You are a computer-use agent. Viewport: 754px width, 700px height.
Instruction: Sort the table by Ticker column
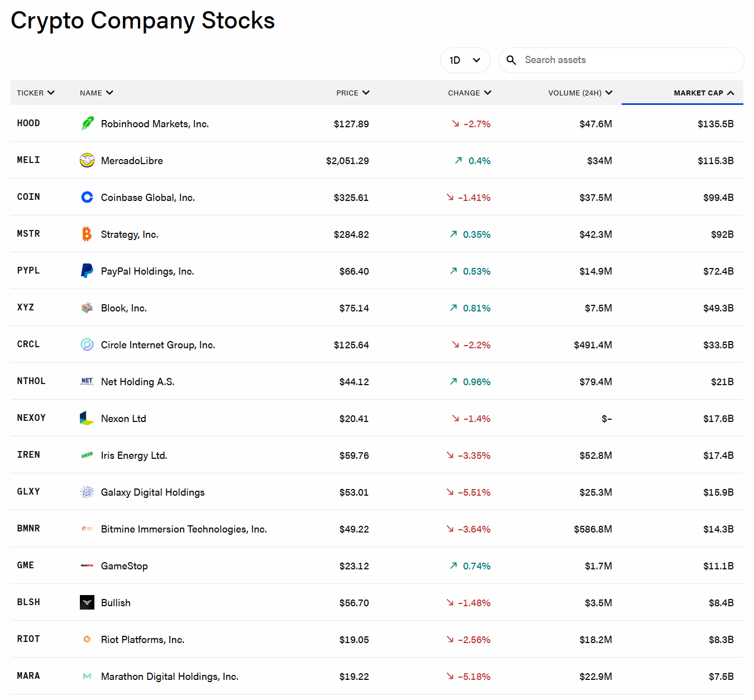[x=36, y=93]
